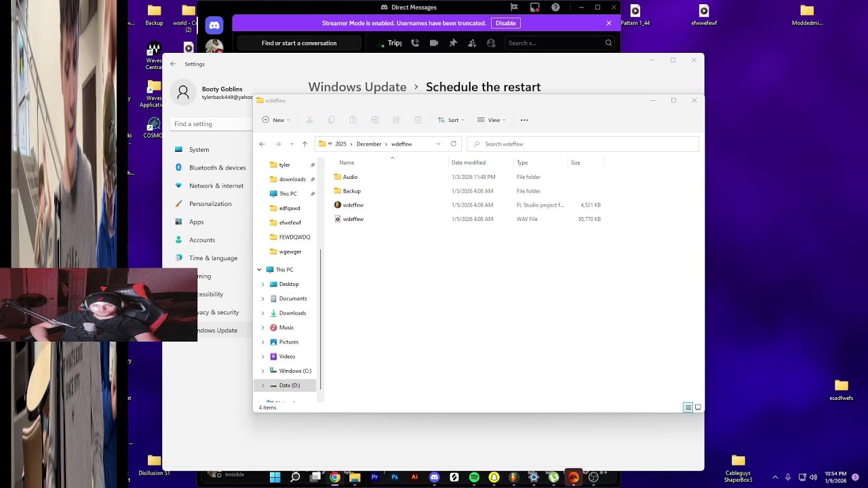Select the wdeffew WAV file

(x=353, y=219)
